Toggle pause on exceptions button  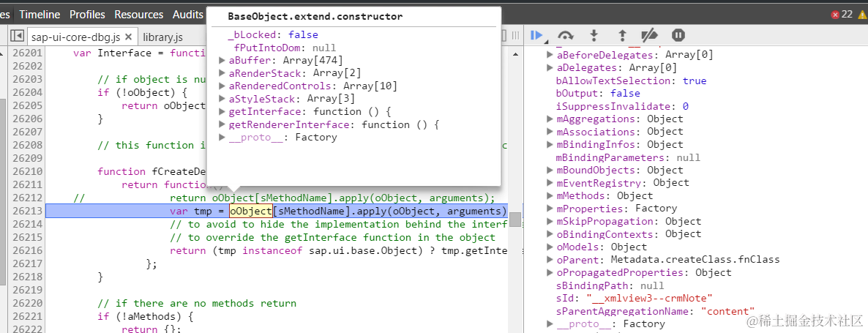click(678, 36)
